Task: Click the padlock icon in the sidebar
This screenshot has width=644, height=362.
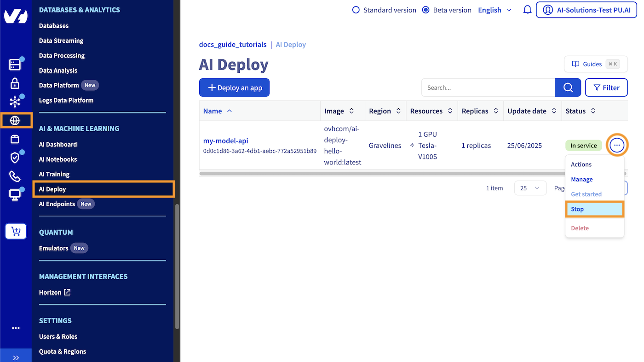Action: click(15, 83)
